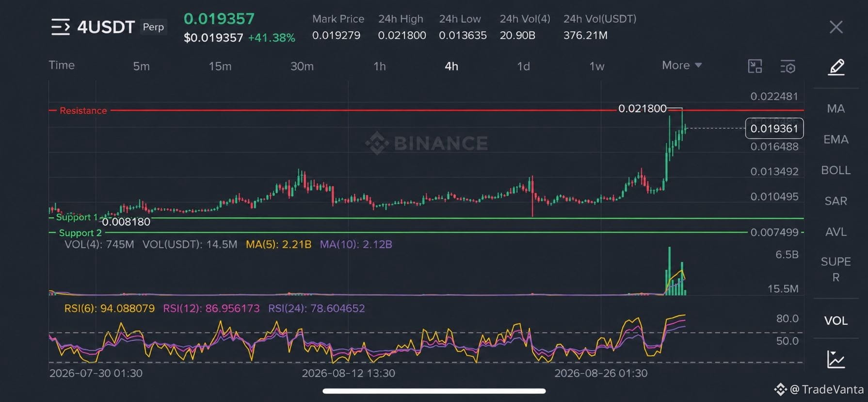Click the 24h Vol(USDT) value 376.21M
The image size is (868, 402).
(x=585, y=35)
